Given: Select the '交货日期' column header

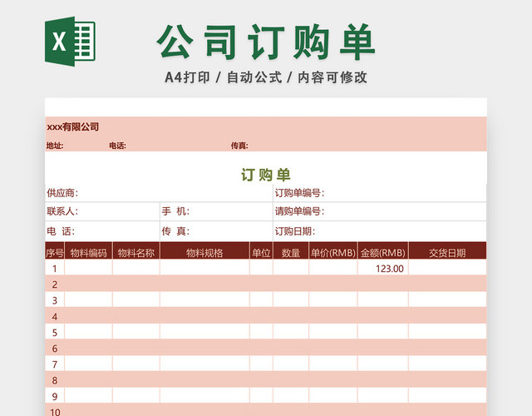Looking at the screenshot, I should click(447, 251).
